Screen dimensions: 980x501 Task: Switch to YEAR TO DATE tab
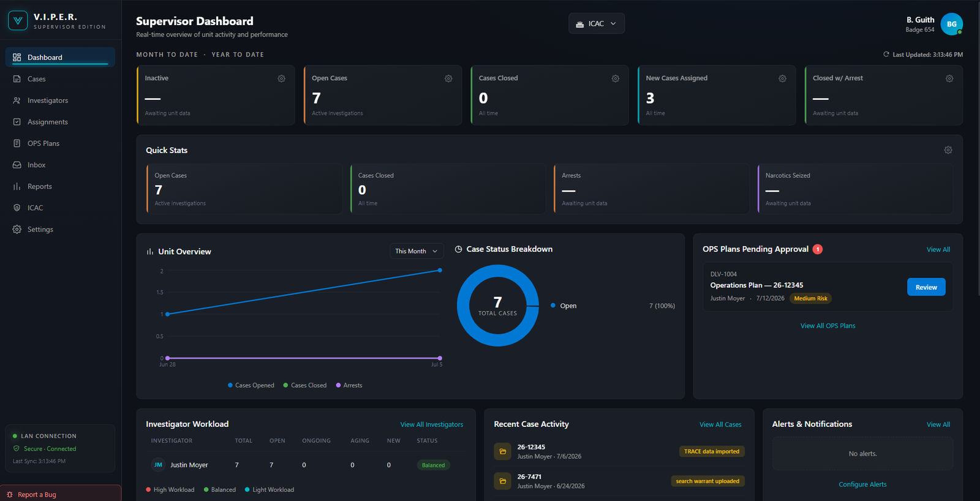point(238,55)
